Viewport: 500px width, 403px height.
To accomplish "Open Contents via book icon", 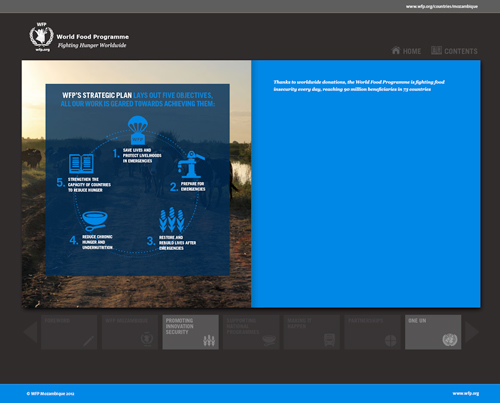I will [436, 50].
